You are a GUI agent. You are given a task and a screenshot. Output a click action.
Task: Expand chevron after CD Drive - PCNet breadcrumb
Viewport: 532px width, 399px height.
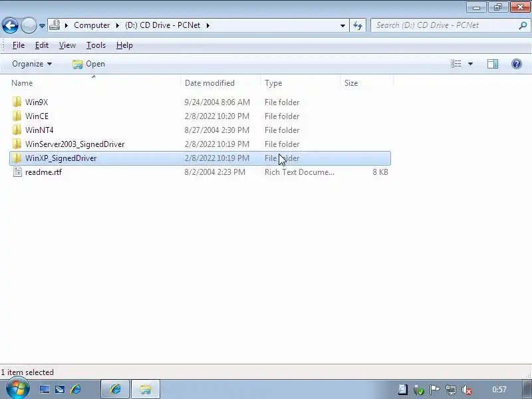pyautogui.click(x=208, y=25)
